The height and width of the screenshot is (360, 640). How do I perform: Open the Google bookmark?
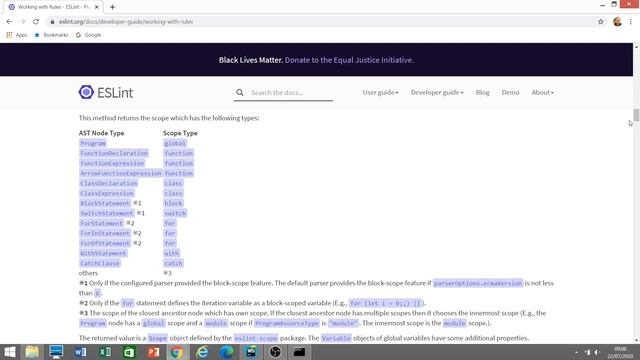(x=88, y=35)
